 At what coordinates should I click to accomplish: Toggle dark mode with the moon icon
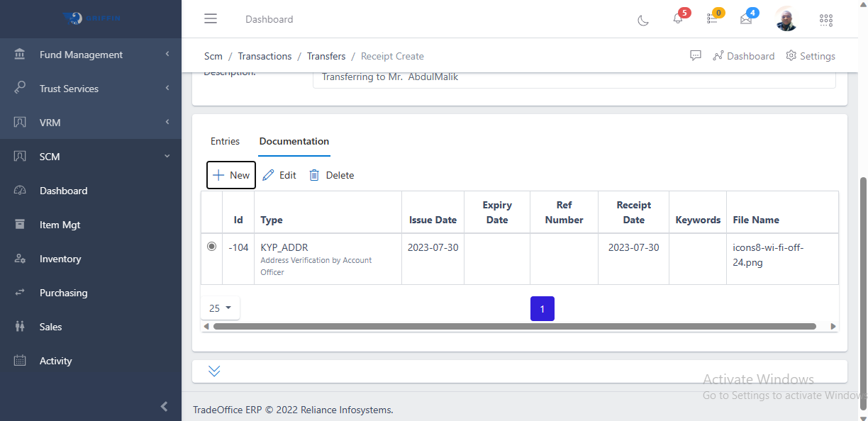point(643,20)
